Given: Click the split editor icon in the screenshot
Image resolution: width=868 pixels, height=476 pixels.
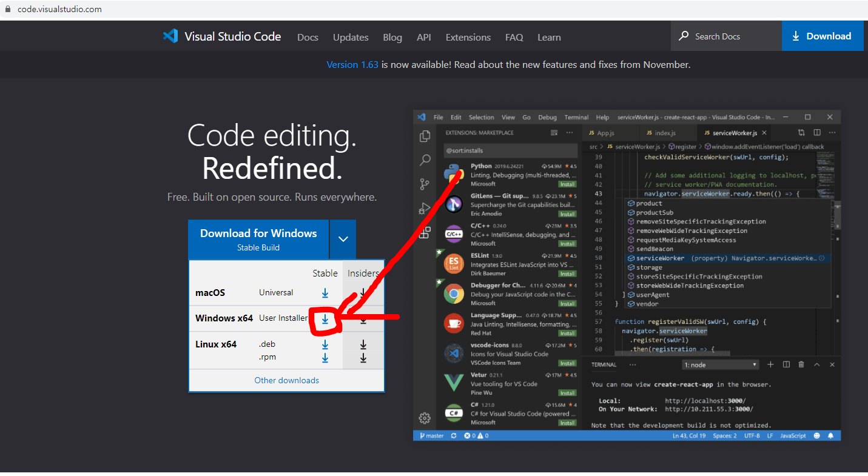Looking at the screenshot, I should click(817, 132).
